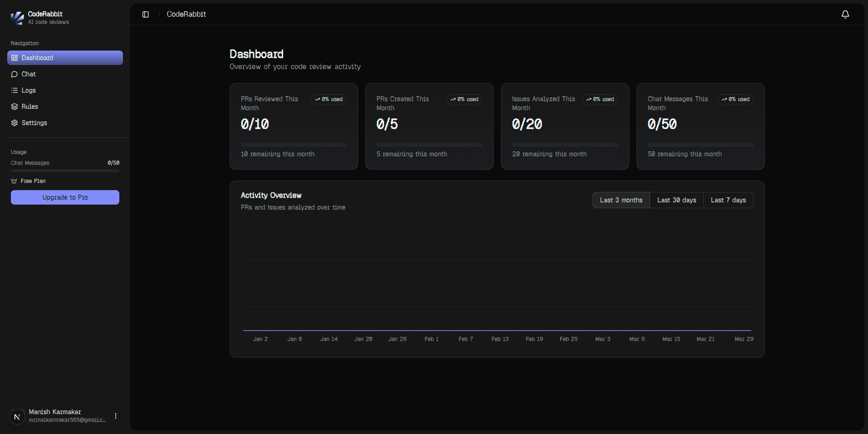Click the CodeRabbit logo
This screenshot has height=434, width=868.
[17, 18]
